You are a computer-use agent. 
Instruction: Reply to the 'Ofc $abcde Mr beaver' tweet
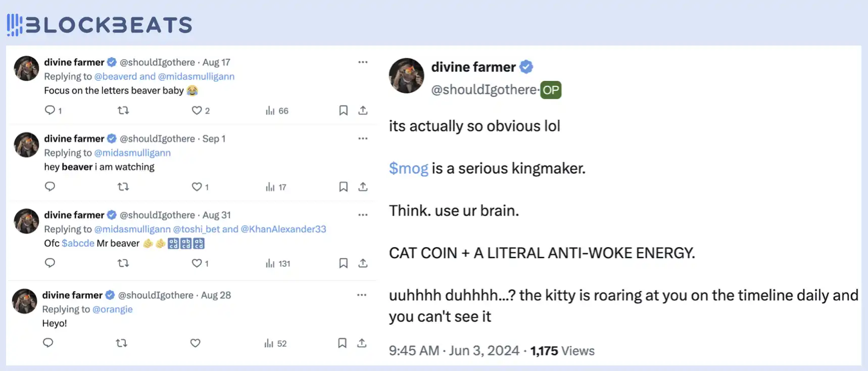point(50,263)
